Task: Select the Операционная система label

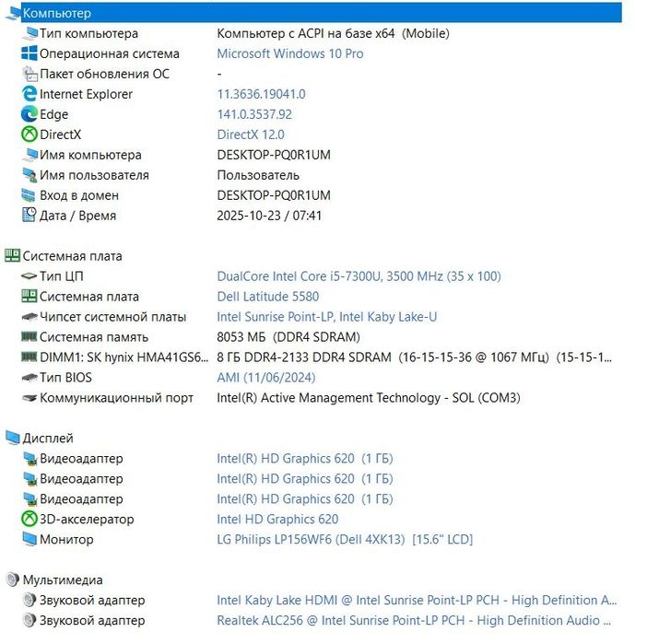Action: 110,53
